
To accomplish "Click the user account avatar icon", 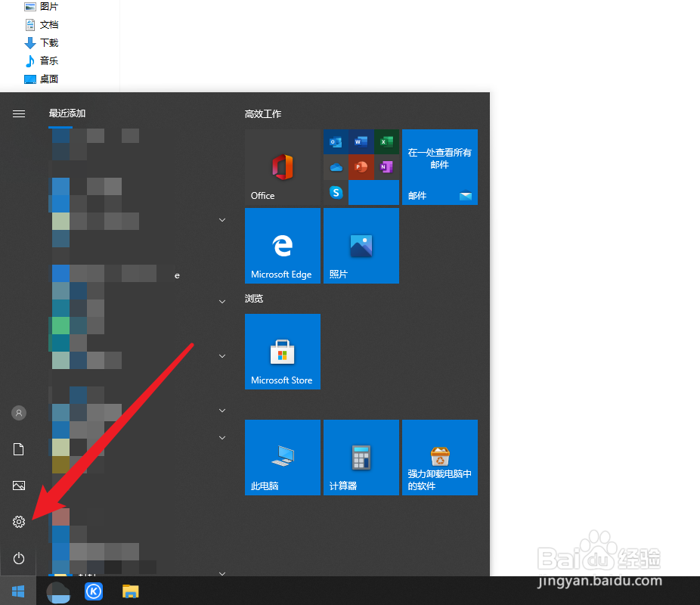I will tap(19, 413).
